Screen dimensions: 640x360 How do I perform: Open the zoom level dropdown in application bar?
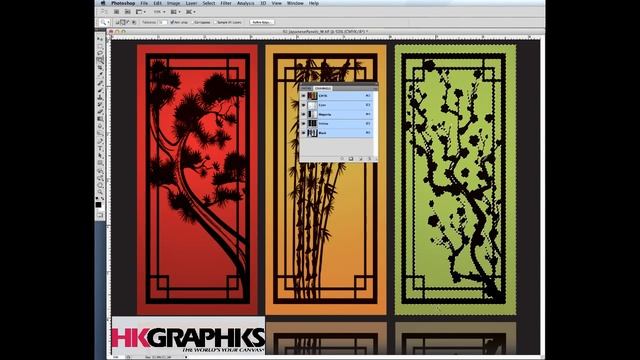click(x=160, y=12)
